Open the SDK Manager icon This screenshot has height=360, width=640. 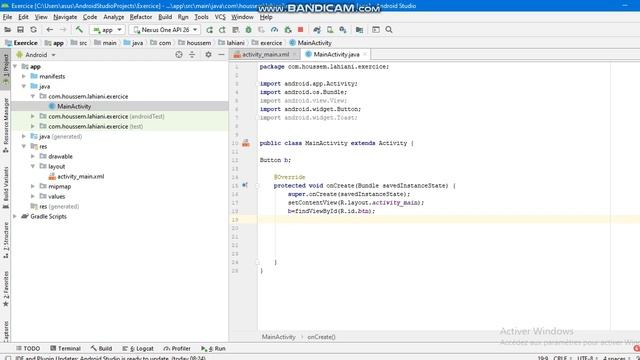[x=343, y=30]
